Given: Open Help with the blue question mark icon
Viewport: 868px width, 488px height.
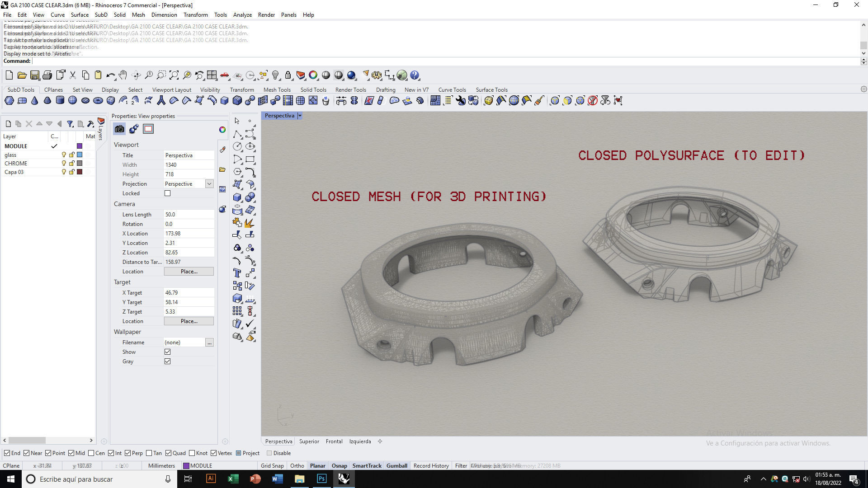Looking at the screenshot, I should [x=415, y=75].
